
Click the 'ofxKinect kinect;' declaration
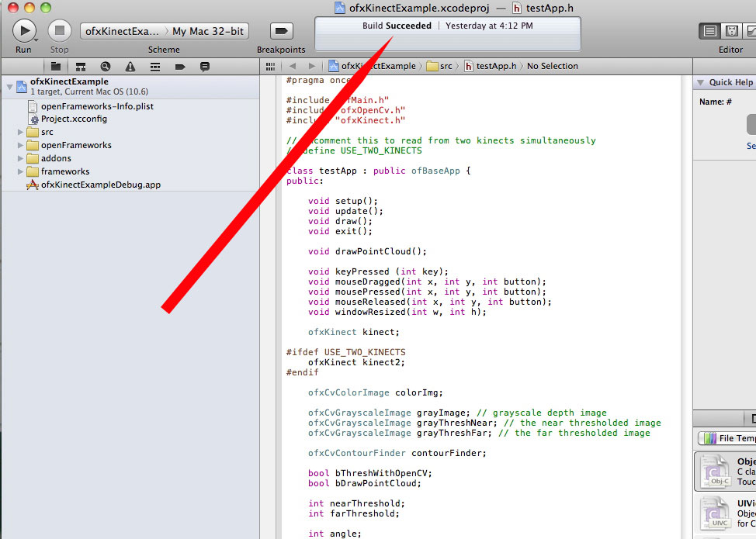[354, 332]
